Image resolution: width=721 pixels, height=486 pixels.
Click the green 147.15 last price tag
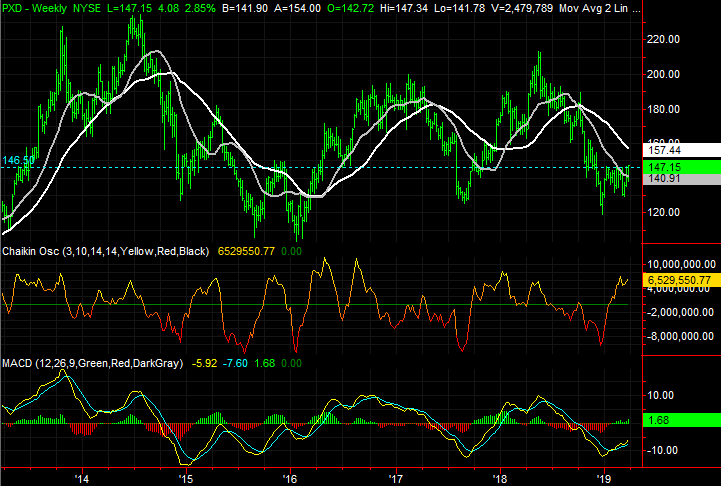pos(680,166)
